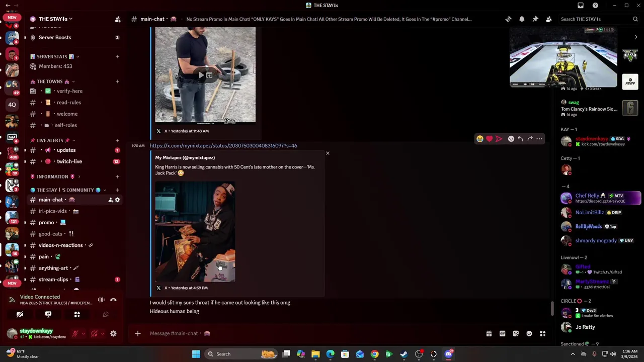The height and width of the screenshot is (362, 644).
Task: Toggle the member list icon
Action: tap(549, 19)
